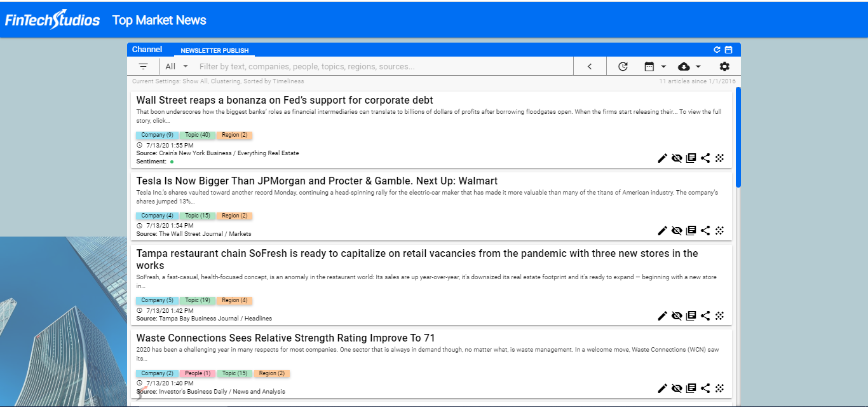Click the Region (4) tag
This screenshot has width=868, height=407.
click(234, 301)
